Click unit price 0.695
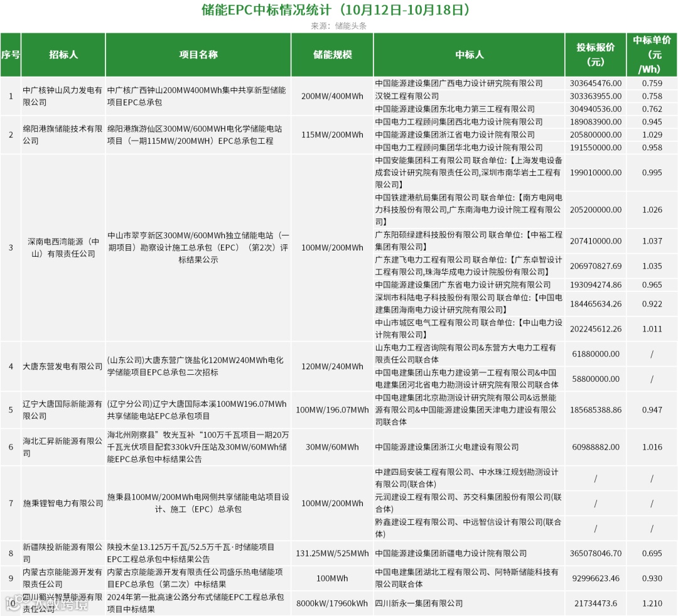678x616 pixels. (652, 553)
